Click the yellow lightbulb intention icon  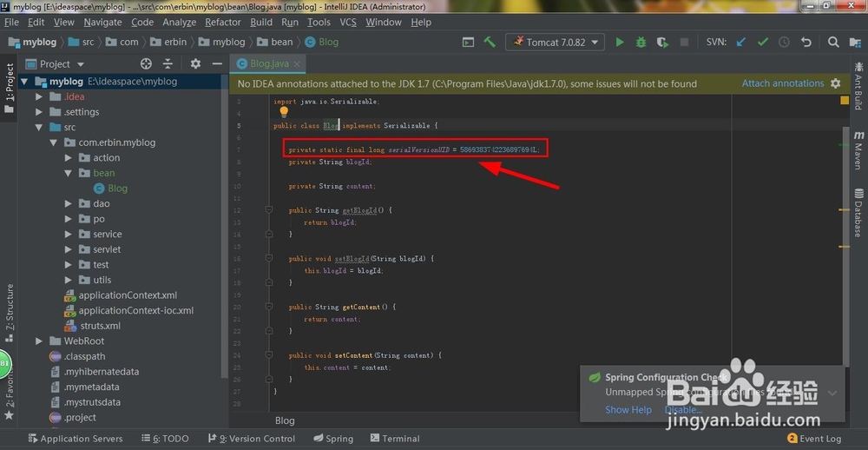point(284,112)
